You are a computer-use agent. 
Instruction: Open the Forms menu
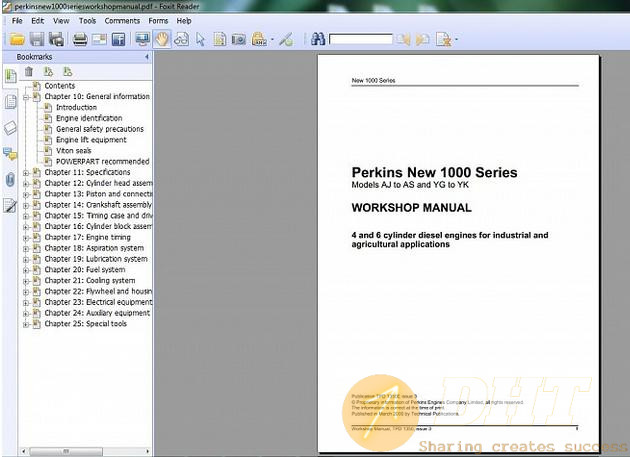(158, 20)
